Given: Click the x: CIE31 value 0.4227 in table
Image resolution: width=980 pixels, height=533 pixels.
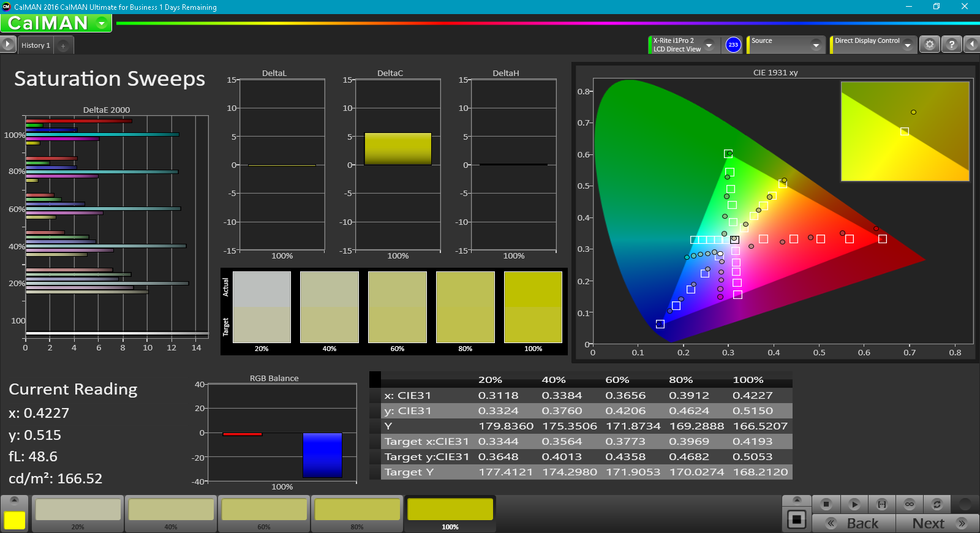Looking at the screenshot, I should pos(752,396).
